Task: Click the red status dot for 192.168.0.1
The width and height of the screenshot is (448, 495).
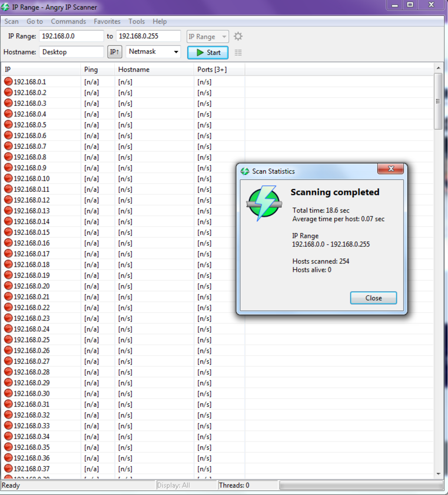Action: pos(8,82)
